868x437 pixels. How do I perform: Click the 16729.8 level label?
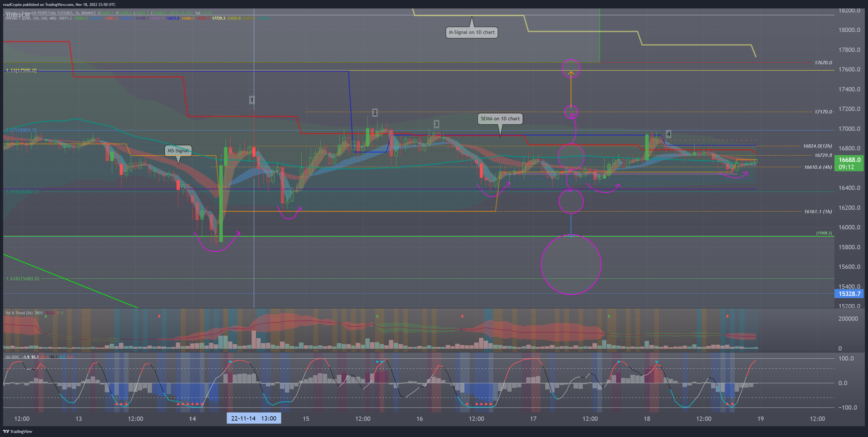[x=823, y=155]
